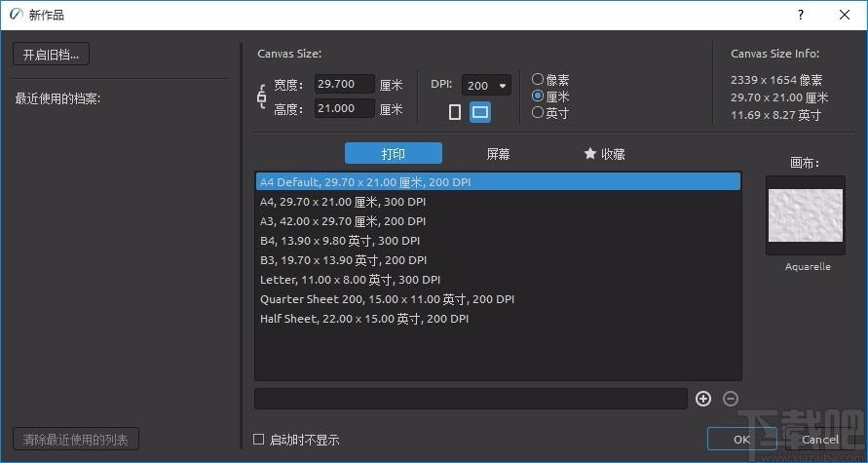The height and width of the screenshot is (463, 868).
Task: Click the 高度 input field showing 21.000
Action: click(345, 108)
